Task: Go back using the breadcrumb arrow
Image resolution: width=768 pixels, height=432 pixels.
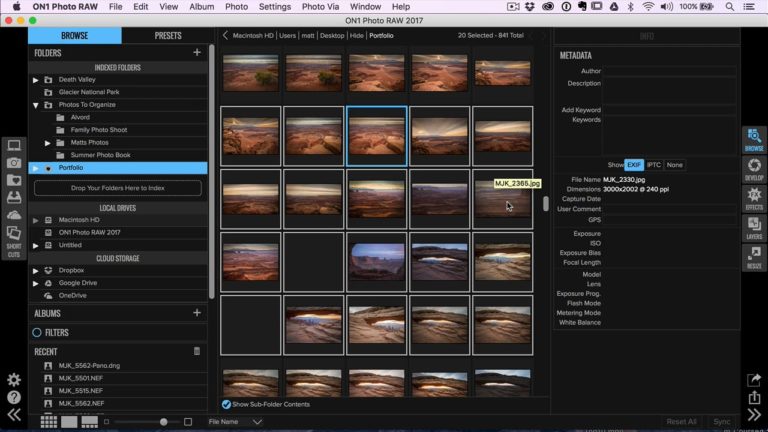Action: [x=225, y=35]
